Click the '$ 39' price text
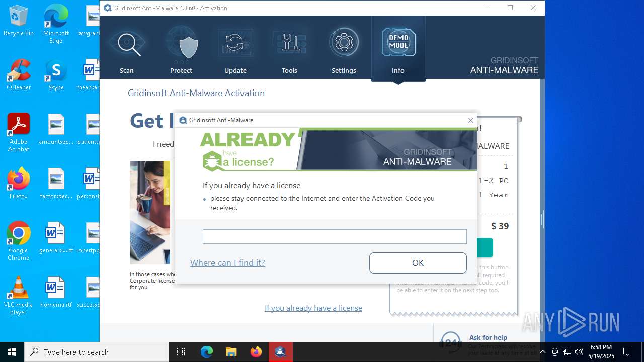The height and width of the screenshot is (362, 644). tap(500, 226)
